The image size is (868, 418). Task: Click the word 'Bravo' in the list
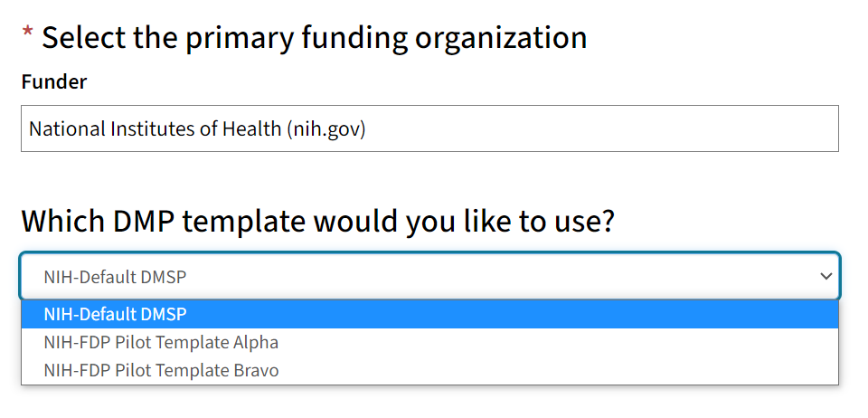click(x=256, y=370)
